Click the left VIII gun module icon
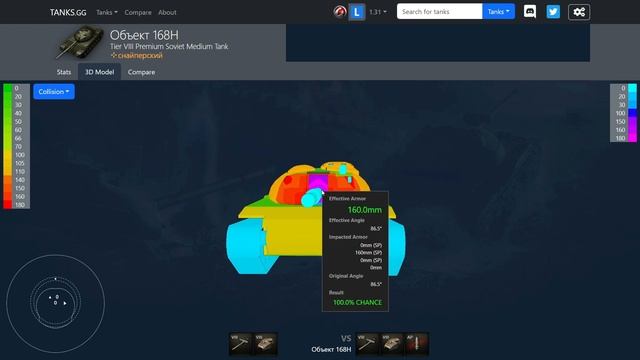The width and height of the screenshot is (640, 360). point(241,344)
